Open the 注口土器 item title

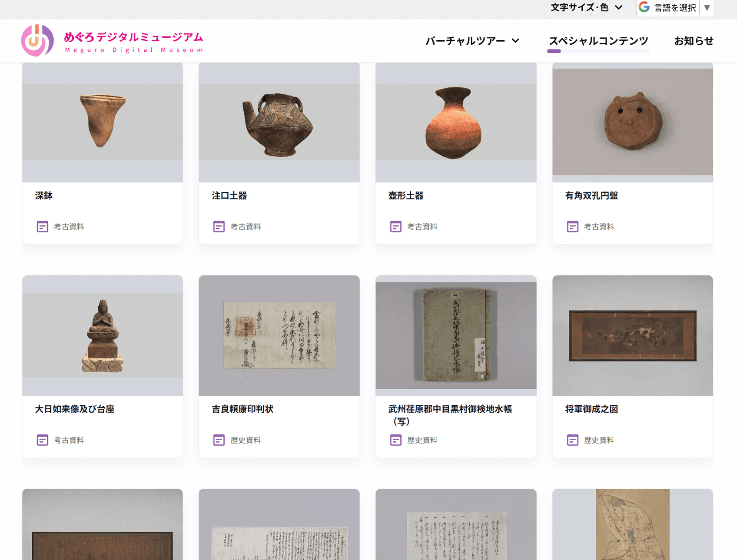point(229,196)
